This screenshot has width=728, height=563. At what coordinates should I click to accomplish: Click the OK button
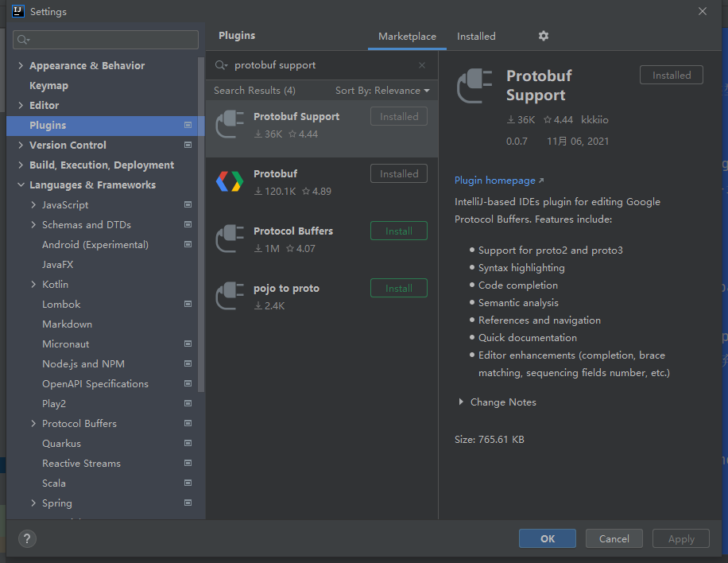(x=548, y=538)
